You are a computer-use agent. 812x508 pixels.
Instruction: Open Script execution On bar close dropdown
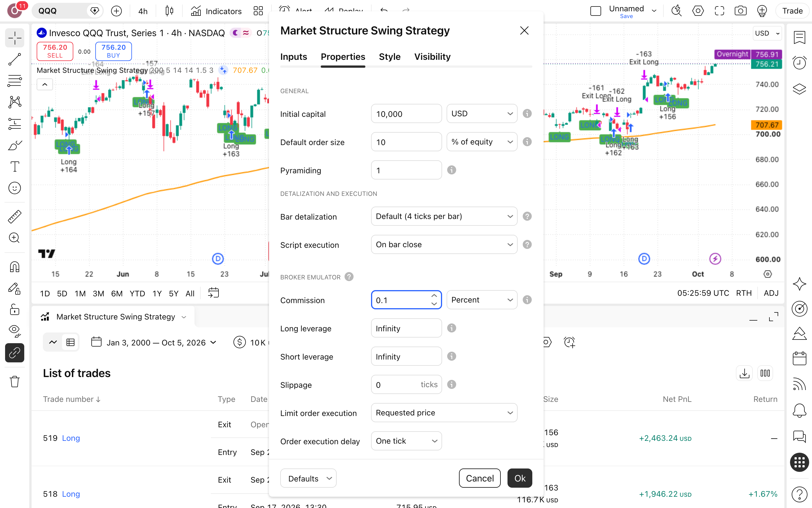click(x=444, y=245)
